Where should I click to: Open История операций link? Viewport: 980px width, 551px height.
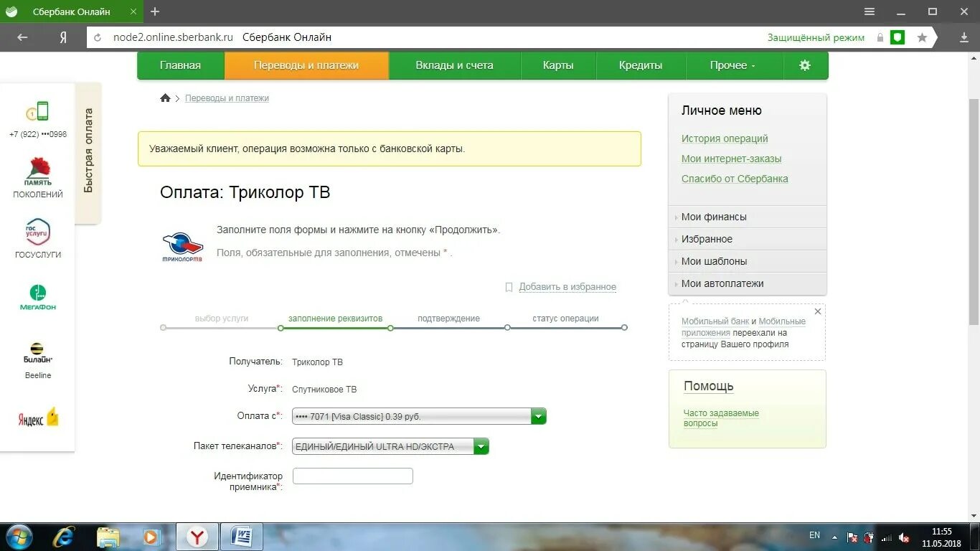(x=725, y=138)
